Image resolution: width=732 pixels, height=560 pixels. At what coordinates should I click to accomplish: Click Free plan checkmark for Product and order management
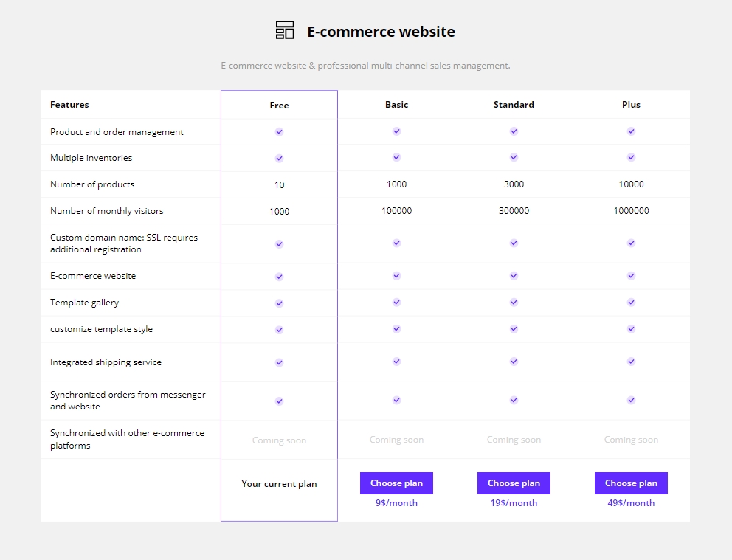[x=279, y=131]
